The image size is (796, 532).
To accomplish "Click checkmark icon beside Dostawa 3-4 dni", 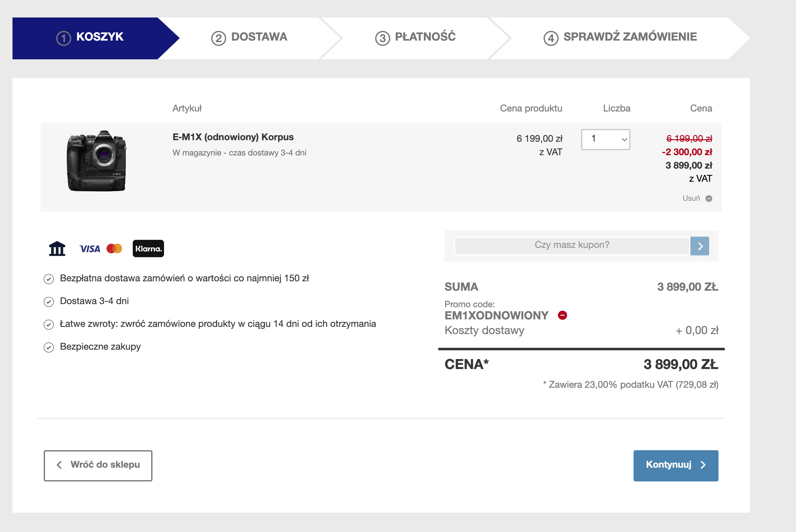I will pos(49,302).
